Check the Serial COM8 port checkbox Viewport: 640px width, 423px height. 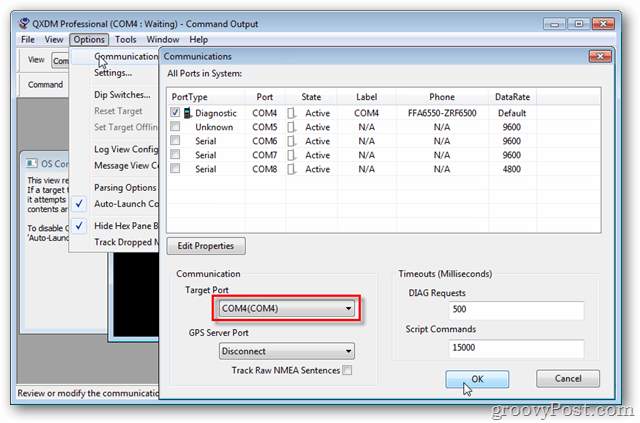175,168
